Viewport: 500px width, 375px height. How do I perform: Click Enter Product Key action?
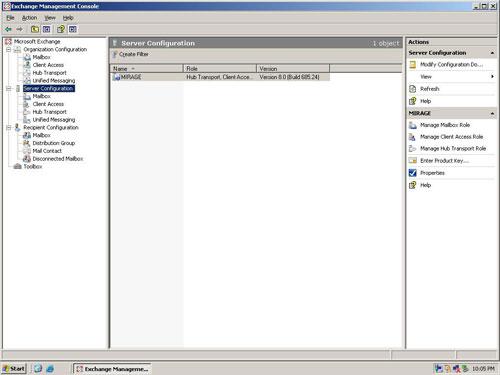444,161
